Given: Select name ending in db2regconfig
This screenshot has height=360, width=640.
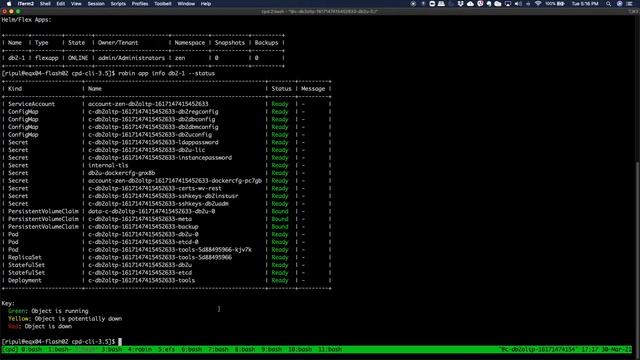Looking at the screenshot, I should [x=153, y=112].
